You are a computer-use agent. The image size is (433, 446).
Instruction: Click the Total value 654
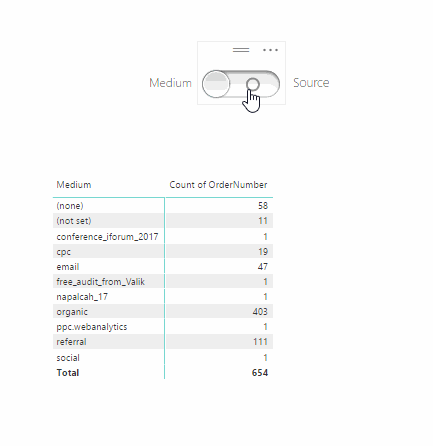click(x=260, y=373)
